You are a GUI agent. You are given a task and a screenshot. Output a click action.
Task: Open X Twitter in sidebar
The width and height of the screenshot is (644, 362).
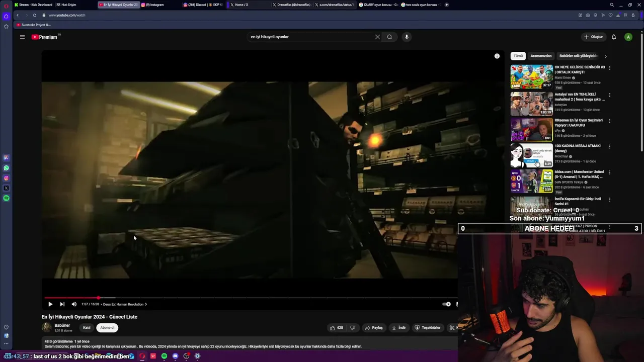click(x=6, y=188)
